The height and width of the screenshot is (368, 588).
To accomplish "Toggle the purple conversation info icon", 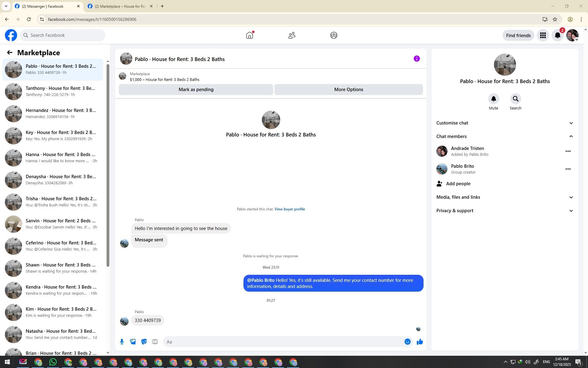I will [x=417, y=59].
